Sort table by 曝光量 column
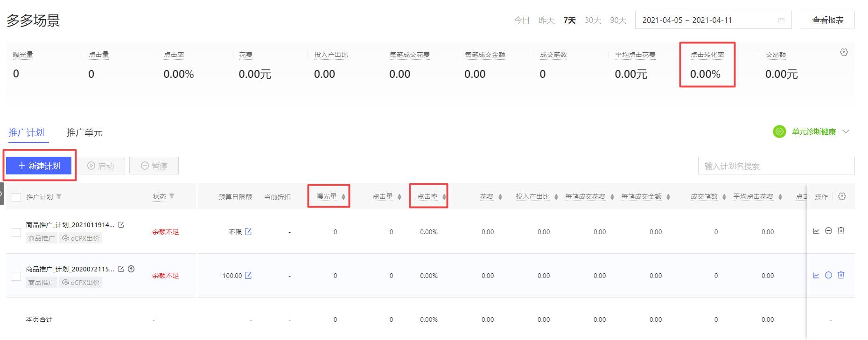This screenshot has width=868, height=340. (343, 197)
